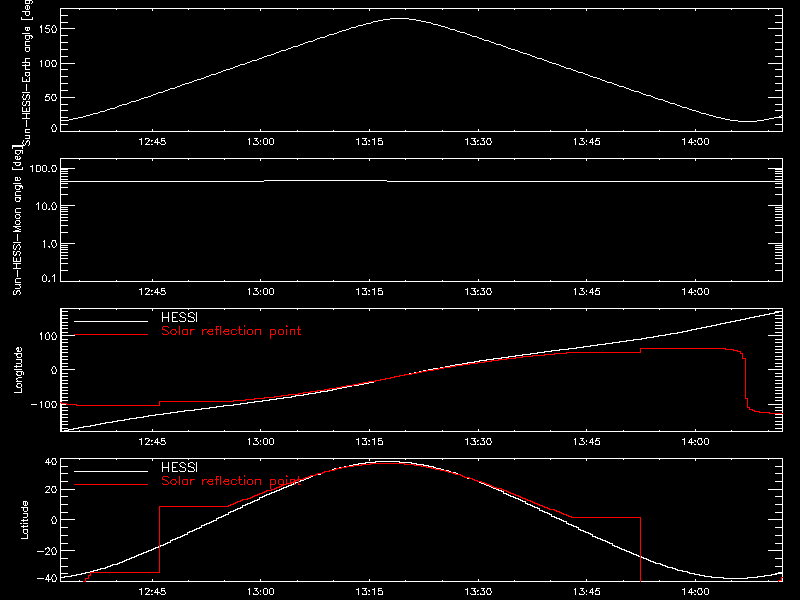Click -40 tick on Latitude plot

point(47,578)
